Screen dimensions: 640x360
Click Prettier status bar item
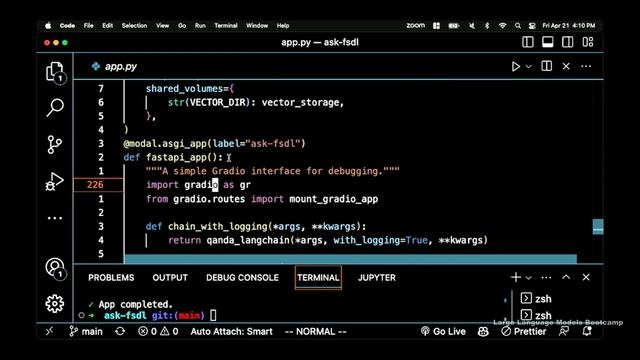click(524, 331)
